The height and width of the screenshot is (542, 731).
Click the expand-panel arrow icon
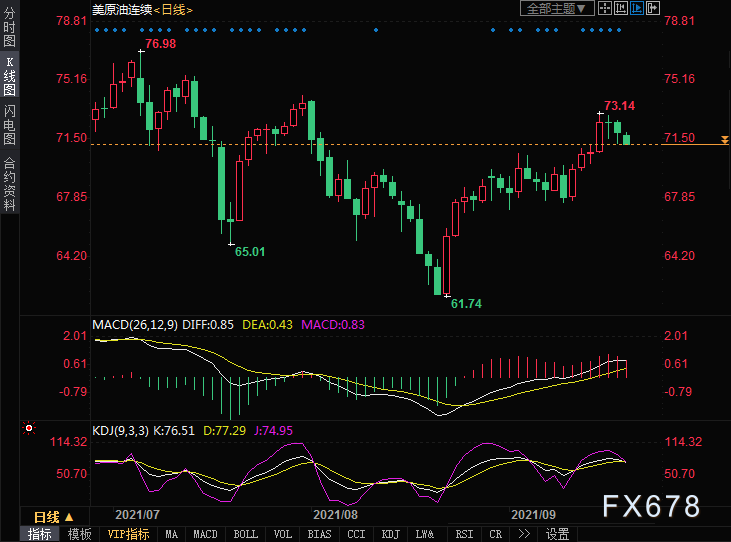point(653,8)
